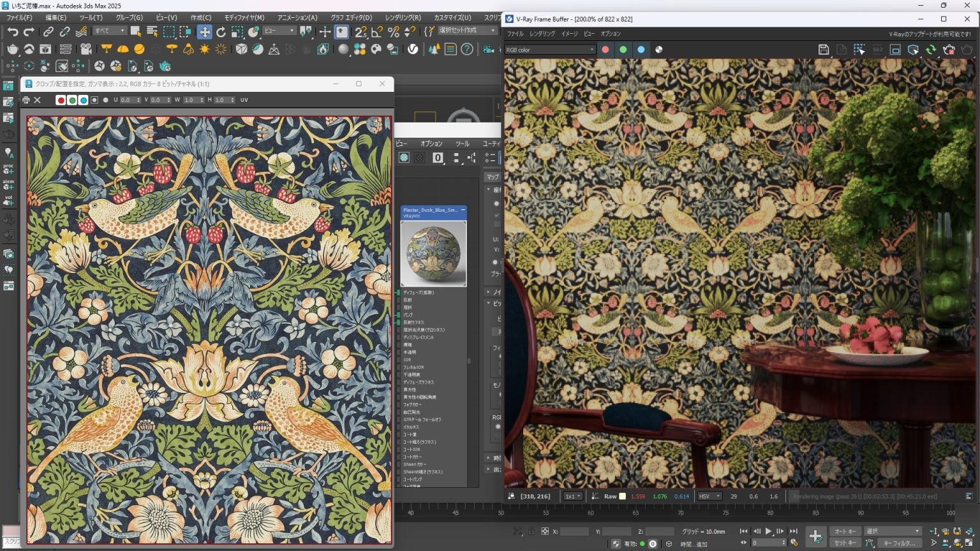Select the Rotate tool in toolbar

pos(221,31)
